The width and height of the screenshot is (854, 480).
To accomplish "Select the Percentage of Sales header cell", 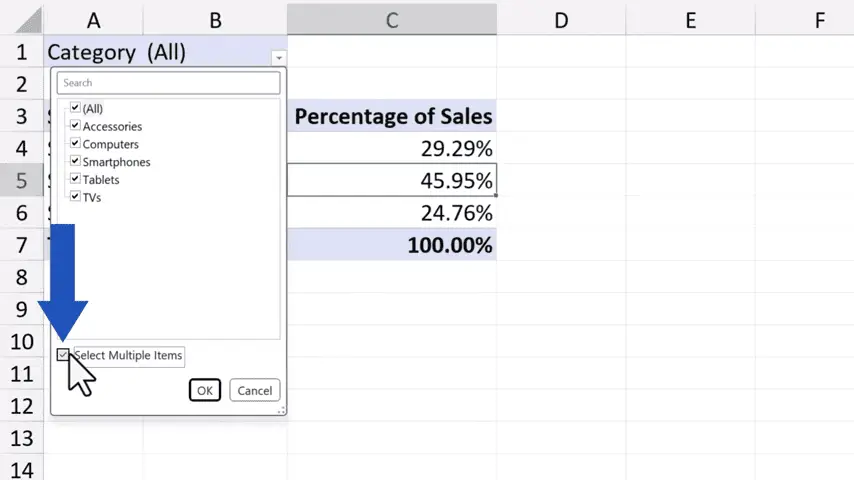I will point(392,117).
